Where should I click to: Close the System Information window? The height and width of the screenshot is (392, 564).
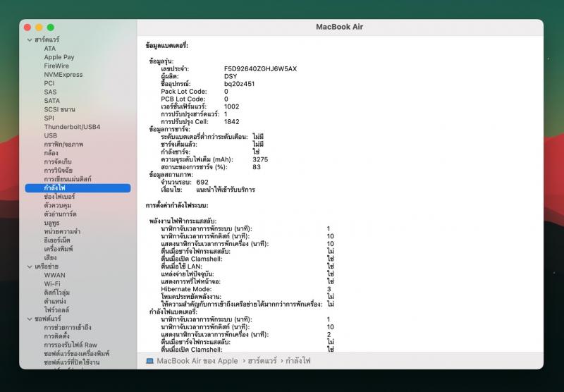(27, 27)
